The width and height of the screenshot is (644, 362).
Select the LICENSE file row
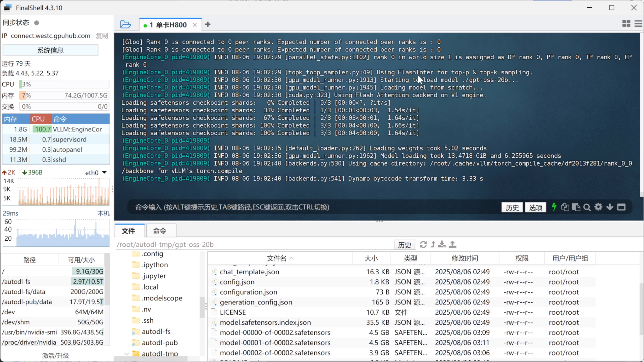pyautogui.click(x=401, y=312)
